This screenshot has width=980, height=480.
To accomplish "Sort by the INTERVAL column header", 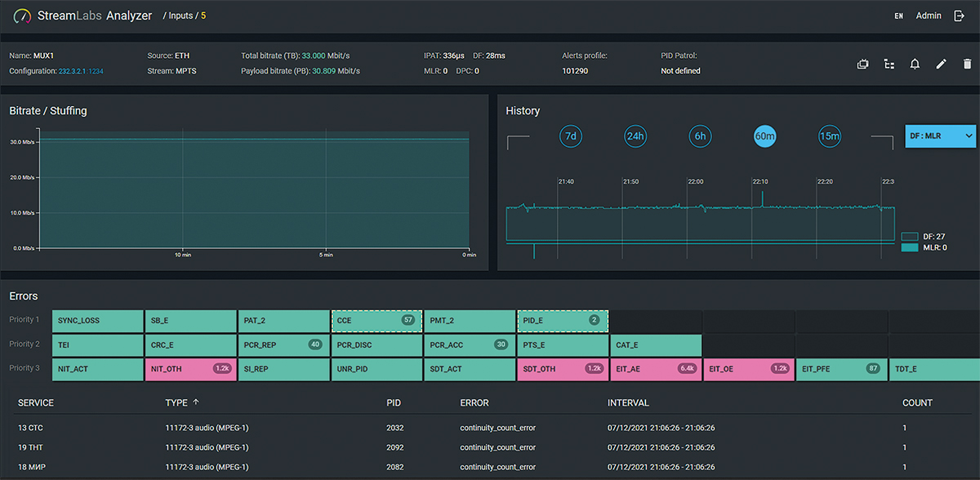I will pos(629,402).
